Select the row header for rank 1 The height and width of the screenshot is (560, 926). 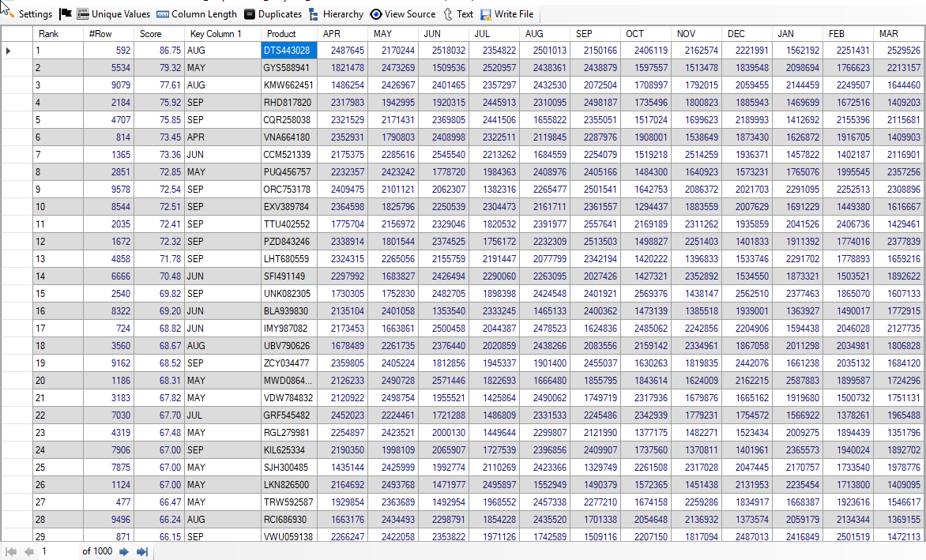(16, 51)
